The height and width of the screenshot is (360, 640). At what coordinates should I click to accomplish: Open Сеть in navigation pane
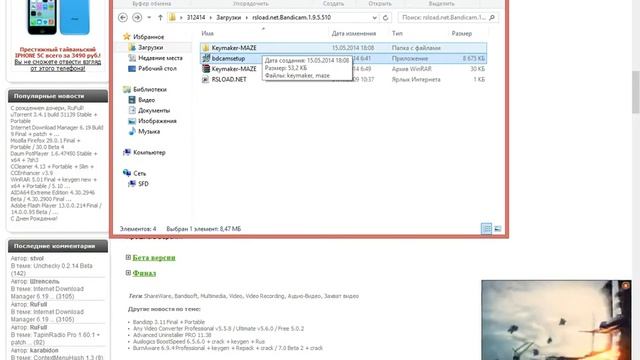139,173
